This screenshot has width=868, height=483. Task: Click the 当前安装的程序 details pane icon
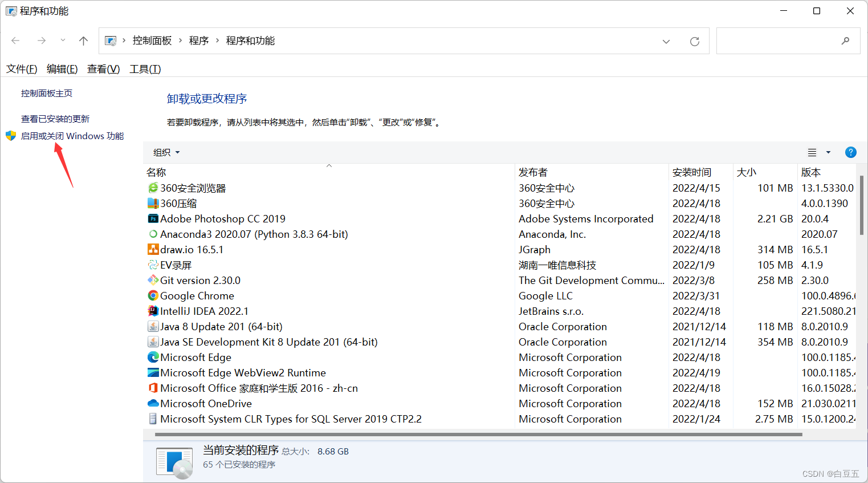click(175, 463)
